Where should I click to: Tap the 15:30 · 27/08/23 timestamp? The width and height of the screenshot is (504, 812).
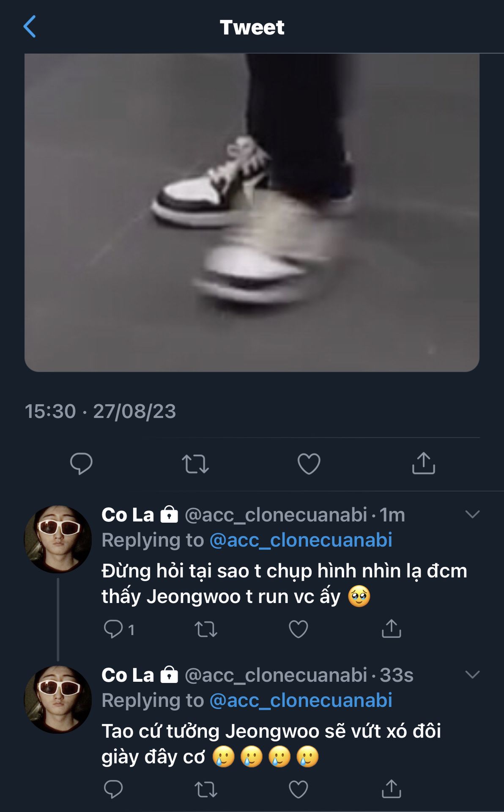[100, 411]
